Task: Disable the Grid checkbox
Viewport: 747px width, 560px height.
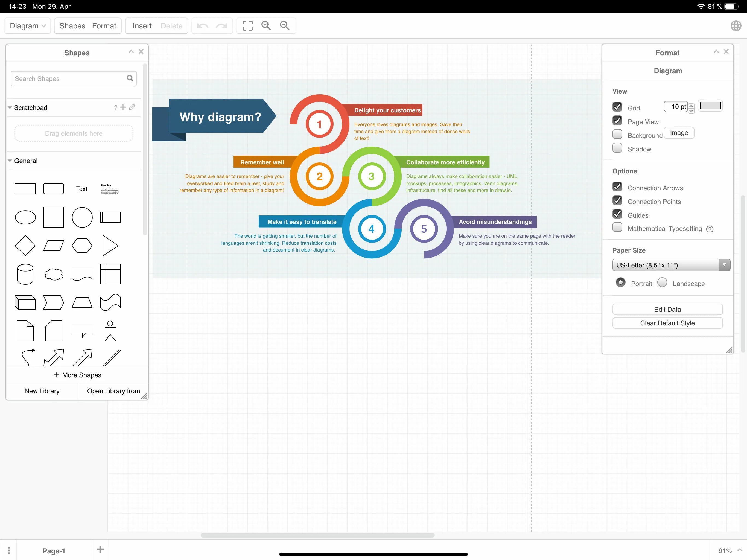Action: pos(617,107)
